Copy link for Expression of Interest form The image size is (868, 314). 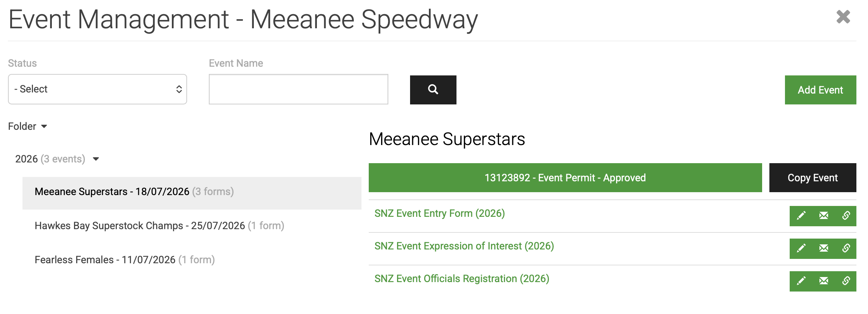point(846,248)
